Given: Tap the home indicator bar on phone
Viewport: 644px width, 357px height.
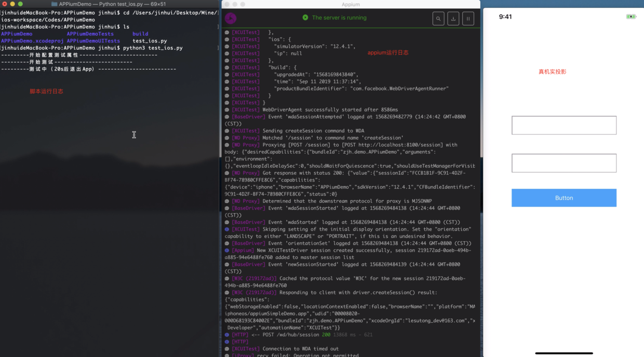Looking at the screenshot, I should 564,353.
